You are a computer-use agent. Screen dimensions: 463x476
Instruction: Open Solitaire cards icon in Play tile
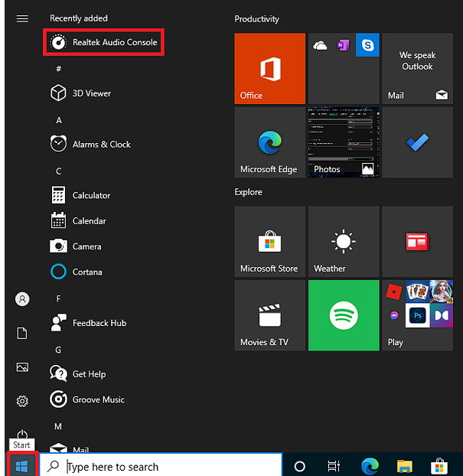coord(417,292)
